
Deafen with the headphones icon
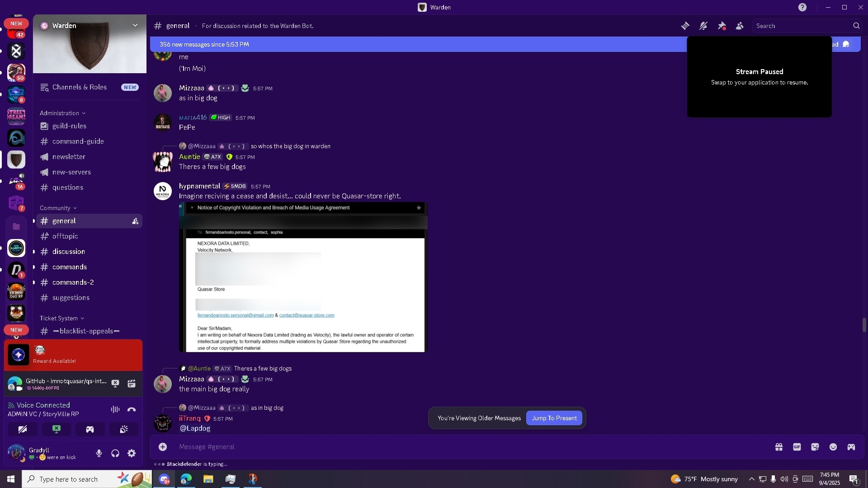115,453
